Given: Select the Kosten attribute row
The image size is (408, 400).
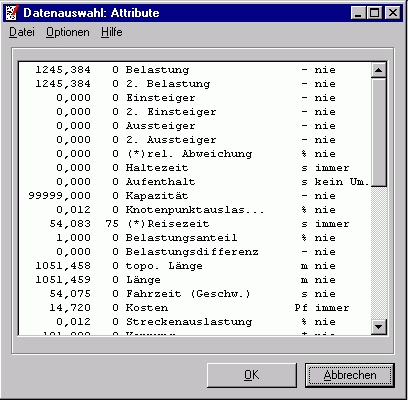Looking at the screenshot, I should pyautogui.click(x=195, y=308).
